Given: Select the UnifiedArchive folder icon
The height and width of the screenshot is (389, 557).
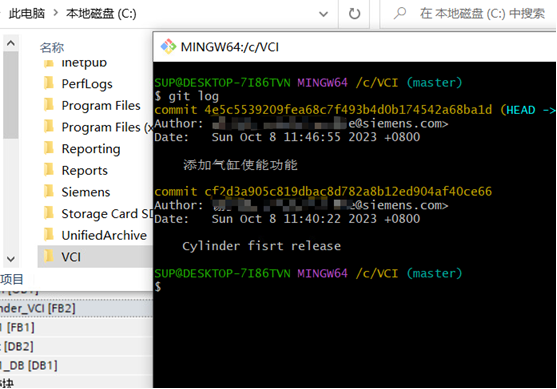Looking at the screenshot, I should (49, 235).
